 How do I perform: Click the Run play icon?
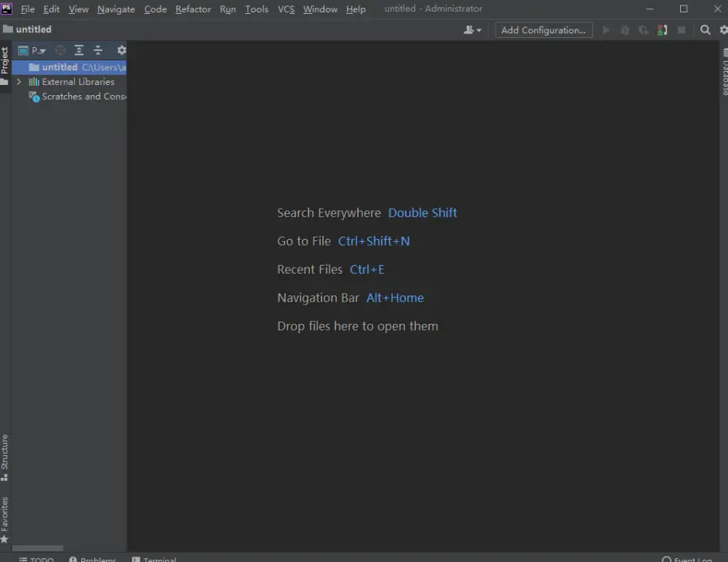pos(606,29)
